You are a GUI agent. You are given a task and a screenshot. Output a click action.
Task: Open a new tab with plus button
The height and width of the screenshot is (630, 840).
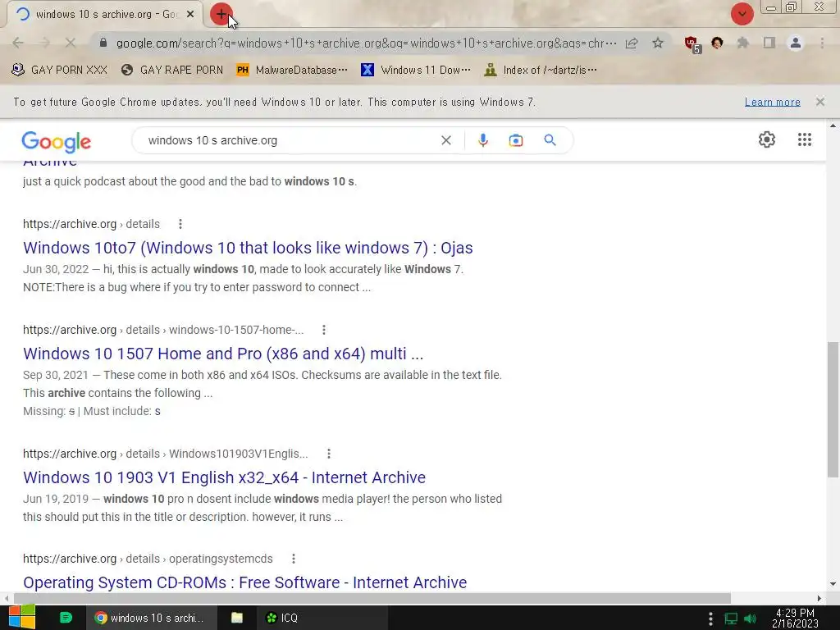(x=221, y=14)
